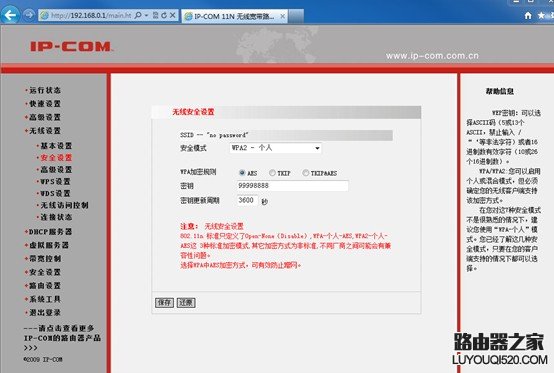This screenshot has height=373, width=554.
Task: Select the TKIP encryption radio button
Action: (272, 173)
